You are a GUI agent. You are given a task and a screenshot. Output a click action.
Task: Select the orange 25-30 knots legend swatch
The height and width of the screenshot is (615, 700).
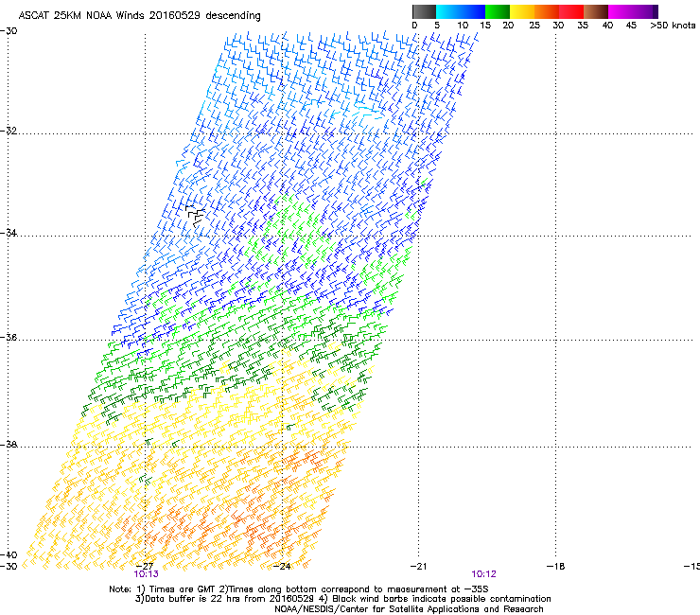pyautogui.click(x=547, y=11)
